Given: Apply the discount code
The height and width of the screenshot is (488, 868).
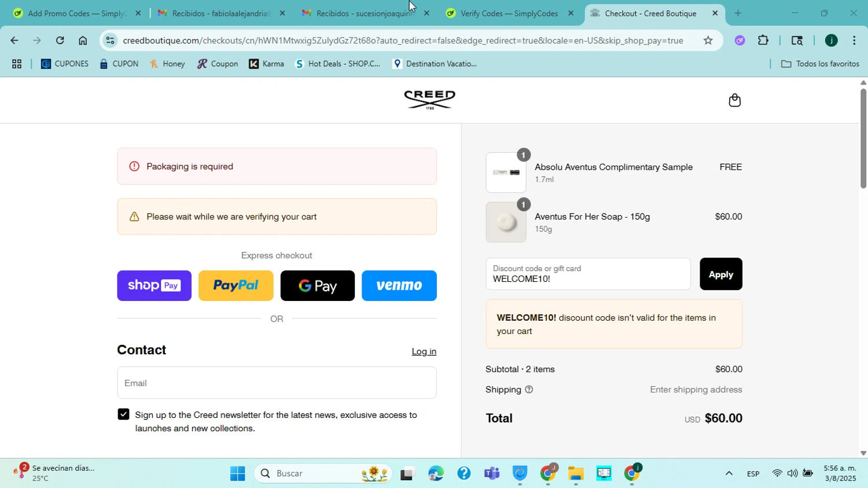Looking at the screenshot, I should pyautogui.click(x=721, y=274).
